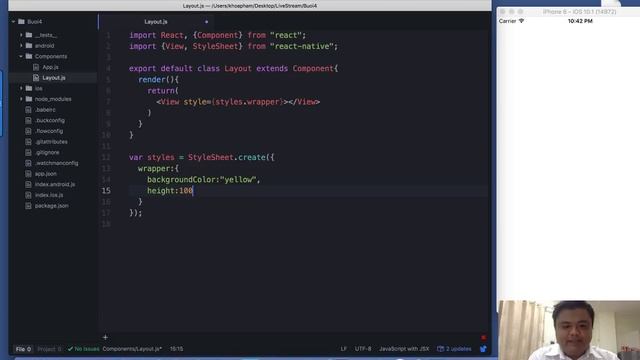Change JavaScript with JSX grammar selector
Screen dimensions: 640x360
point(404,349)
